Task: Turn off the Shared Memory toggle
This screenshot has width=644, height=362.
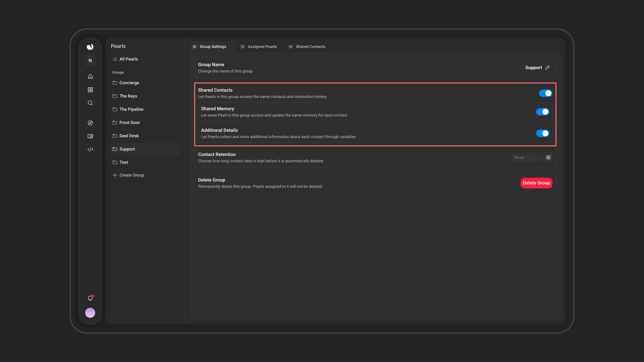Action: pos(542,112)
